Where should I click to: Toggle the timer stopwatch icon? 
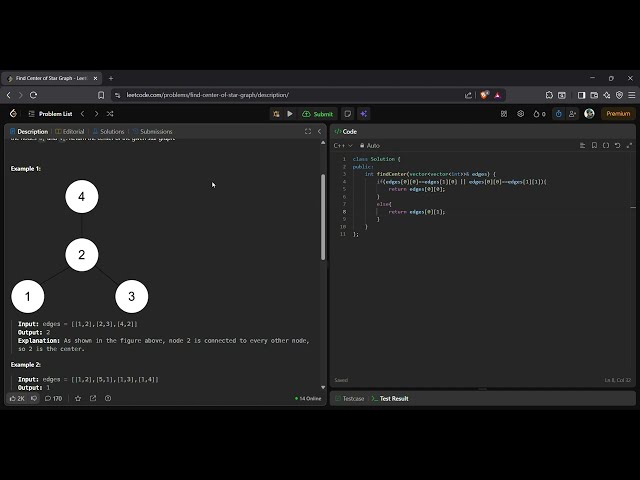coord(559,114)
